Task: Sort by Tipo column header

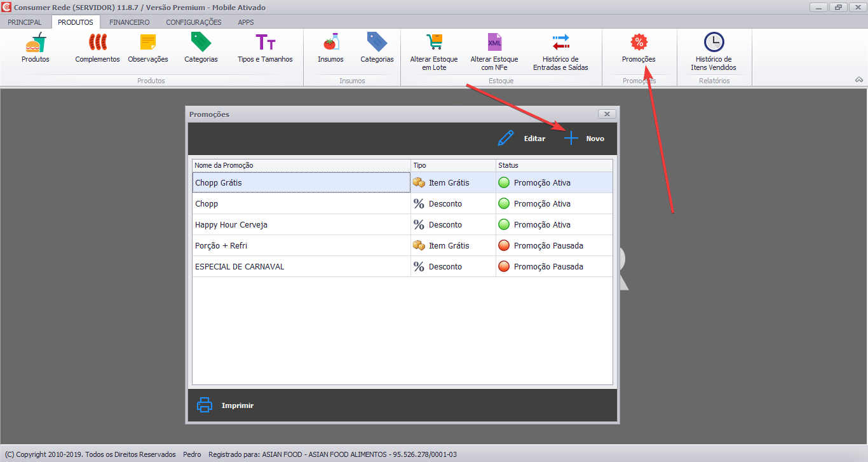Action: (453, 165)
